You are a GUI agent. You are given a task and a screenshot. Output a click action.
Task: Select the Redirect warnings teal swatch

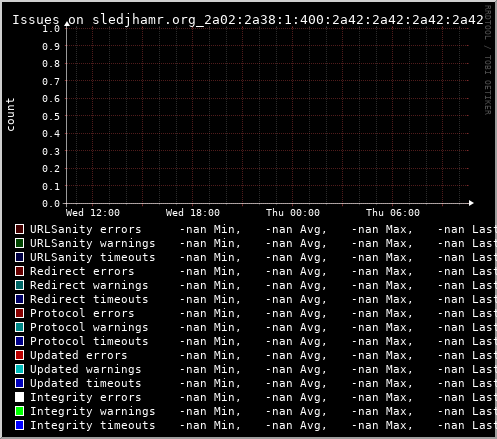(19, 285)
